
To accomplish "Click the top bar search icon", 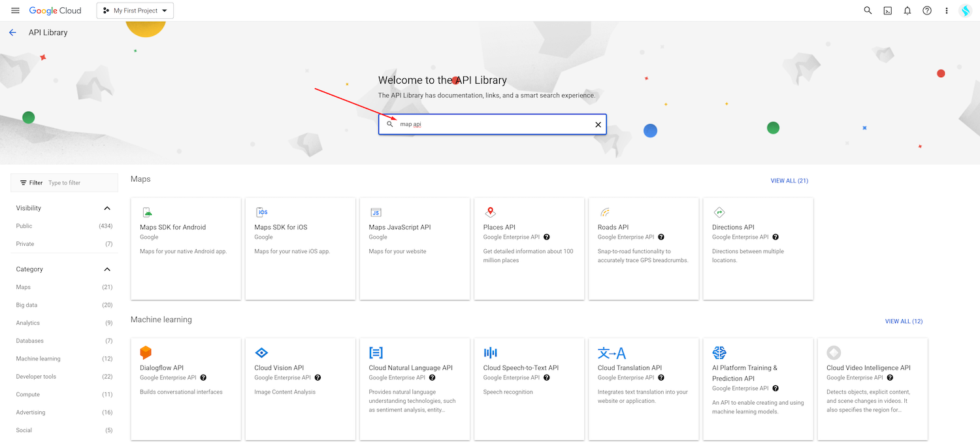I will [868, 10].
